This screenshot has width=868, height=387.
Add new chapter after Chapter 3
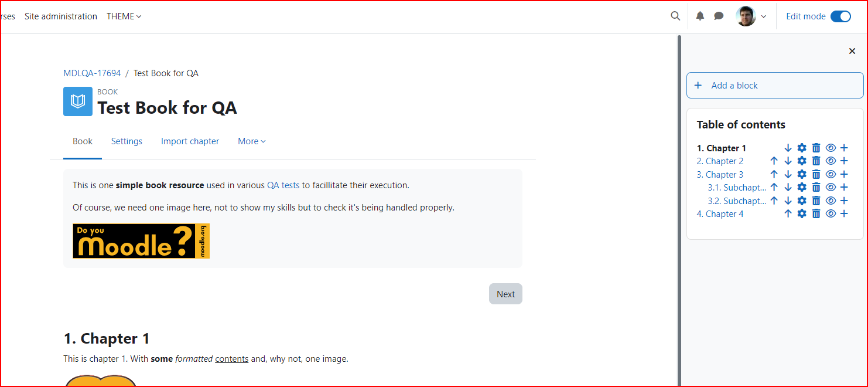[x=844, y=175]
